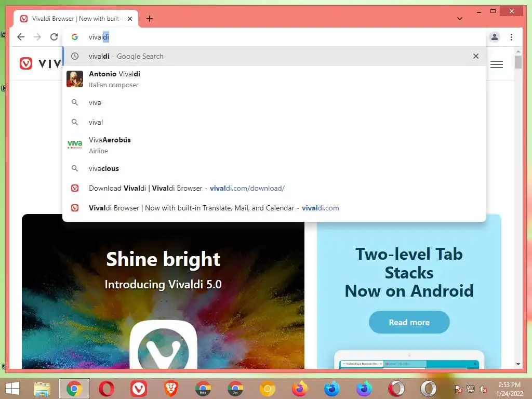Select the VivaAerobús airline suggestion
Viewport: 532px width, 399px height.
tap(274, 145)
